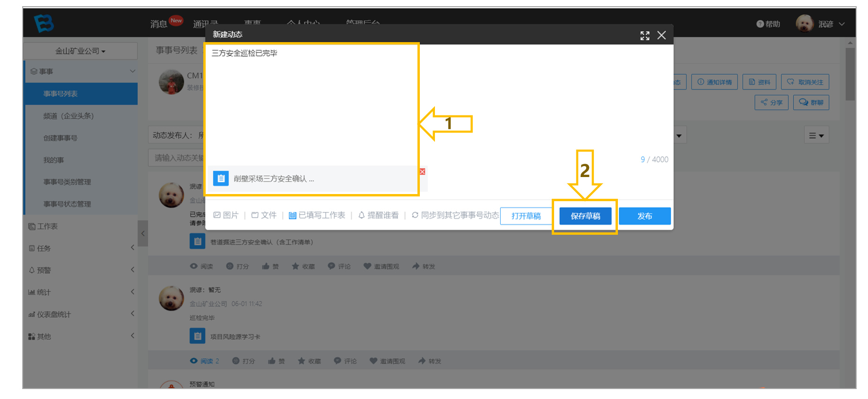Expand the 任务 sidebar section
This screenshot has height=399, width=868.
coord(81,248)
